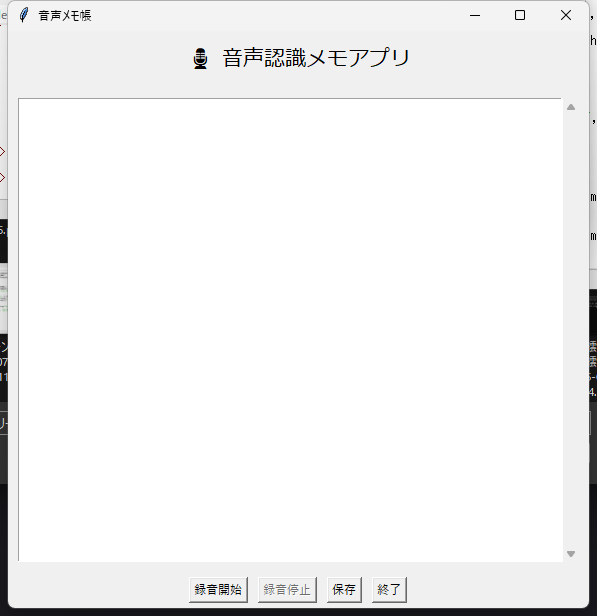The image size is (597, 616).
Task: Quit the app via 終了 button
Action: [389, 590]
